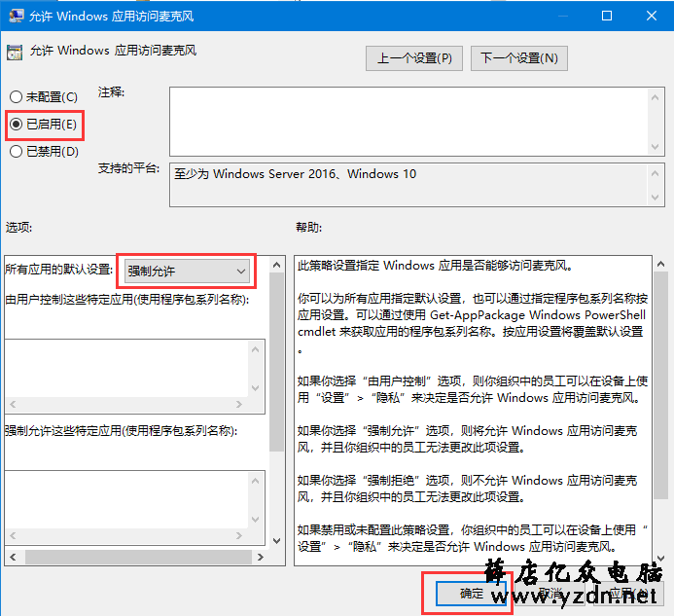674x616 pixels.
Task: Click the 帮助: label
Action: point(308,227)
